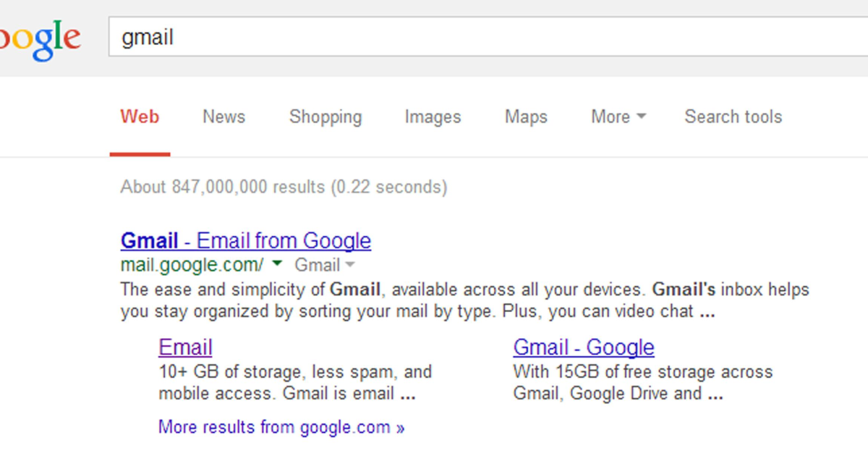Open the Gmail - Email from Google result
Image resolution: width=868 pixels, height=456 pixels.
pos(245,240)
